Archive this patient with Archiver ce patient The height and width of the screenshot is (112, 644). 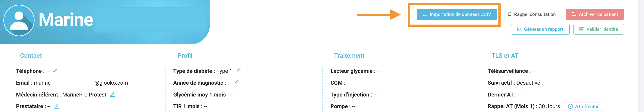tap(595, 14)
